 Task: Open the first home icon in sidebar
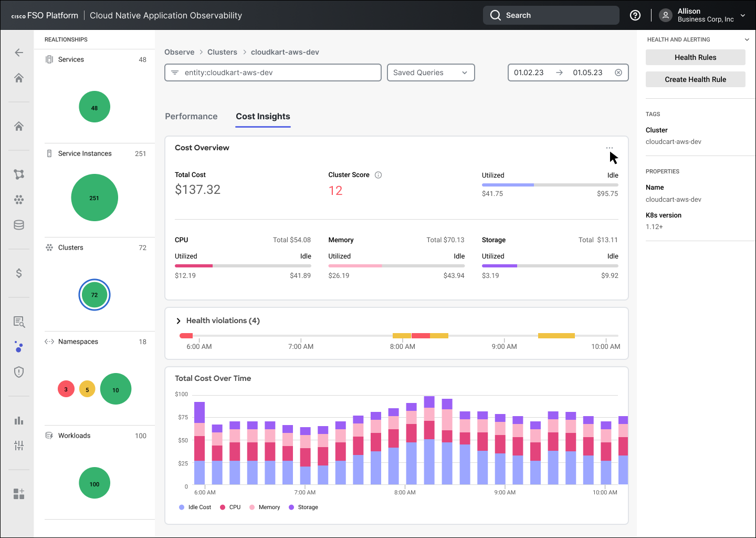point(19,78)
